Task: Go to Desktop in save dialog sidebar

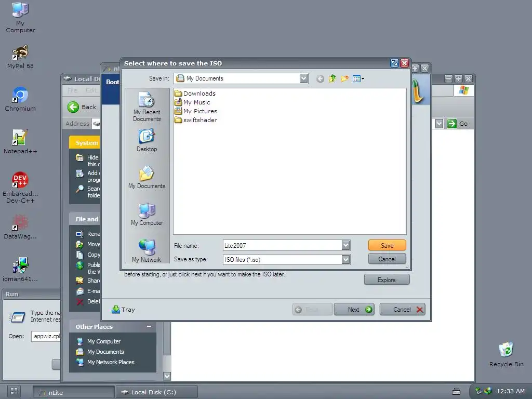Action: click(x=147, y=140)
